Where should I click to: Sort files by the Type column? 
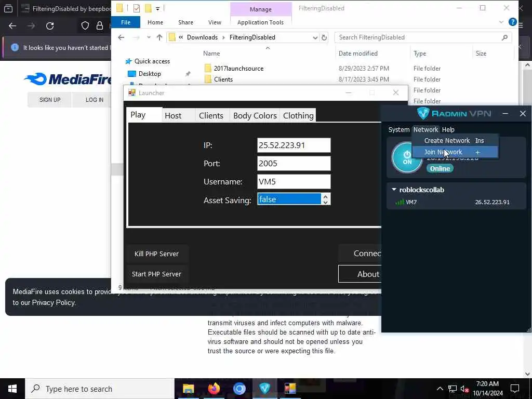tap(420, 54)
